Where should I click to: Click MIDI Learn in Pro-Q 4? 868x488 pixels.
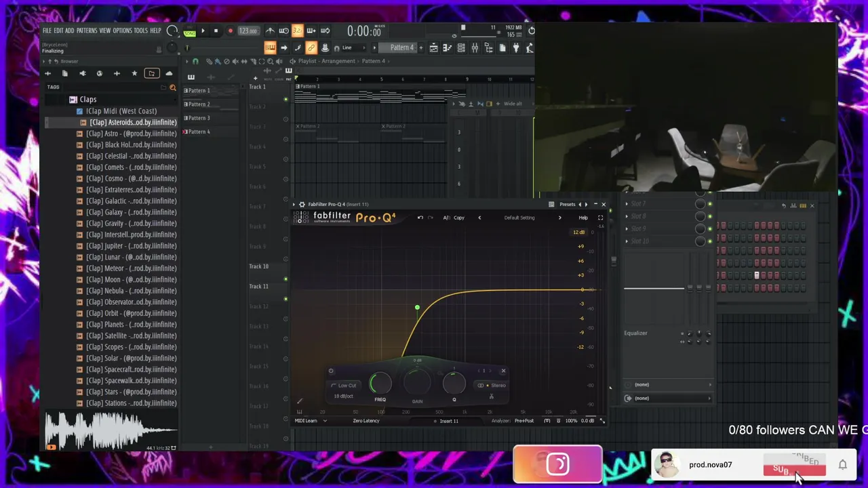click(x=306, y=421)
